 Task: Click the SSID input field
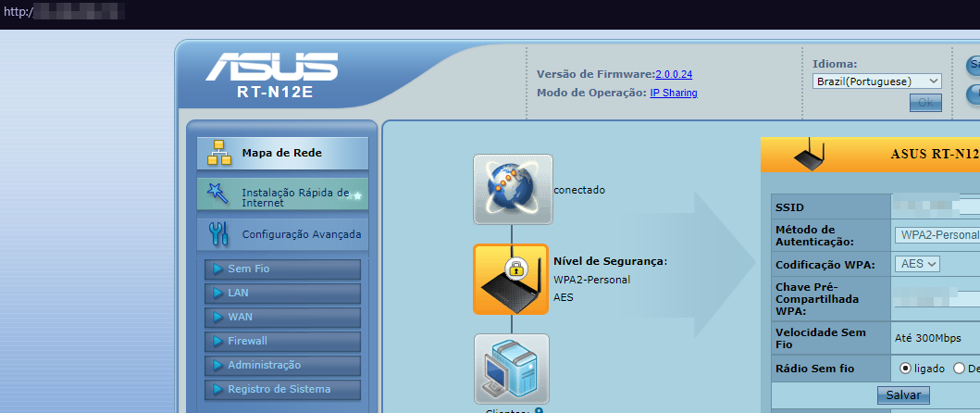pos(937,206)
